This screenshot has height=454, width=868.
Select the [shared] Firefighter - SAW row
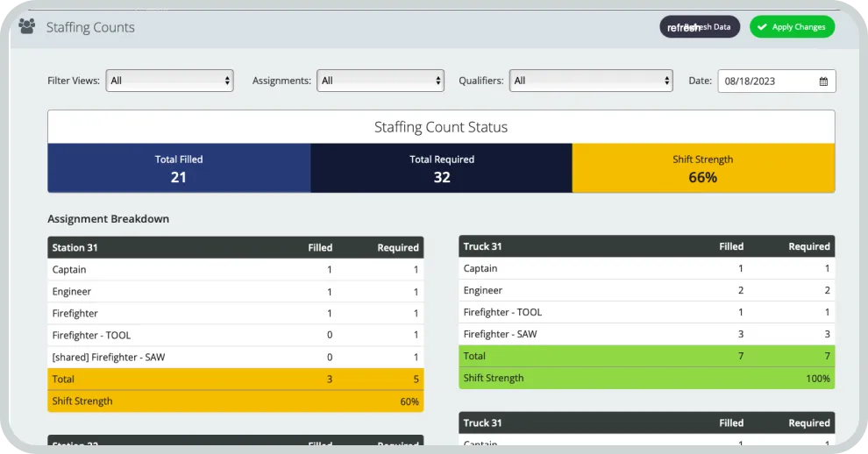[235, 358]
